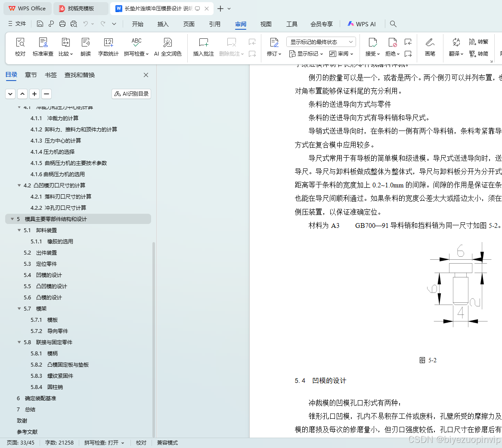502x448 pixels.
Task: Open the quick access toolbar customize arrow
Action: [114, 24]
